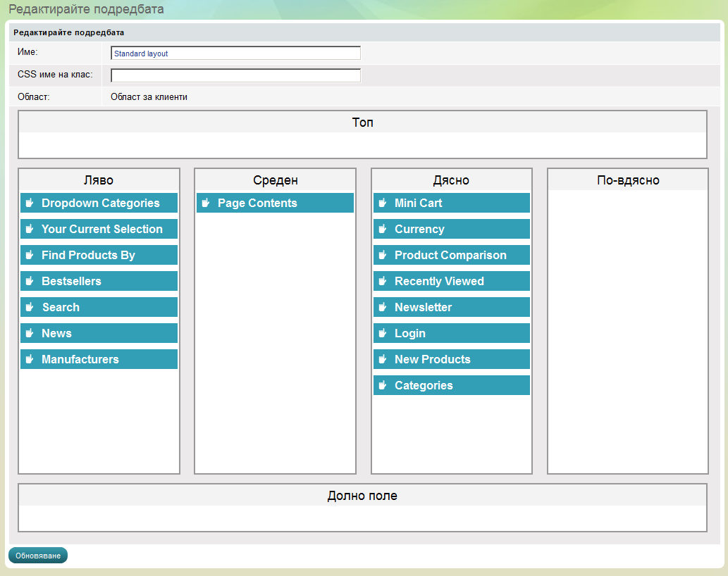Viewport: 728px width, 576px height.
Task: Focus the Име text field
Action: coord(235,54)
